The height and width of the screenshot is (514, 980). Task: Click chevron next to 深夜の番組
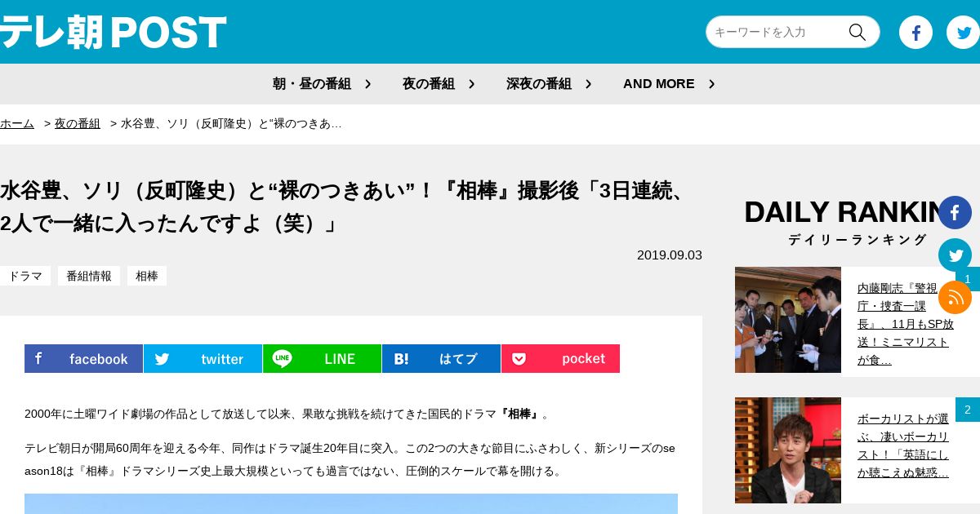(x=588, y=84)
